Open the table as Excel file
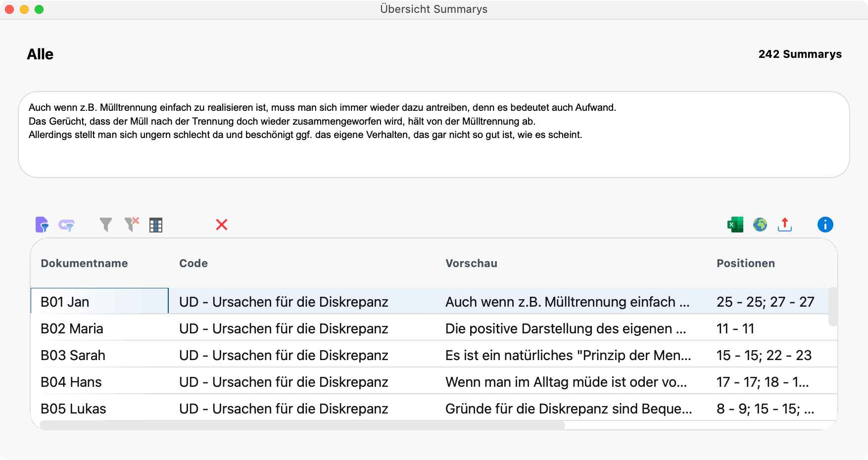Screen dimensions: 868x460 point(735,225)
